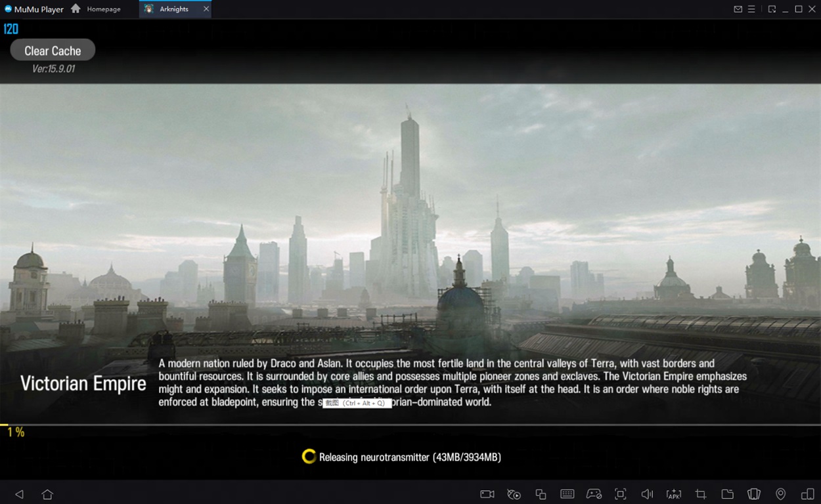
Task: Open the multi-instance windows icon
Action: pyautogui.click(x=541, y=494)
